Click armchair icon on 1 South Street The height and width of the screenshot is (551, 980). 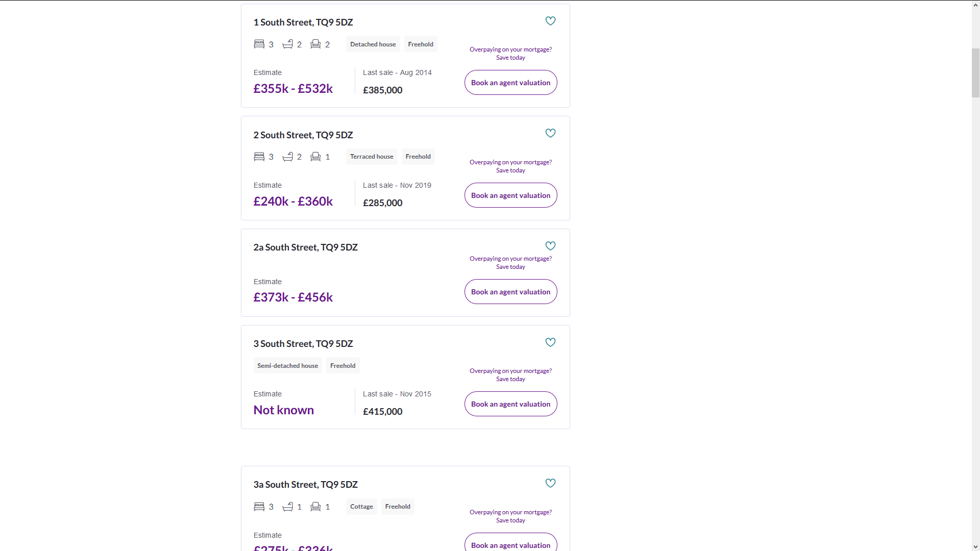pyautogui.click(x=315, y=44)
